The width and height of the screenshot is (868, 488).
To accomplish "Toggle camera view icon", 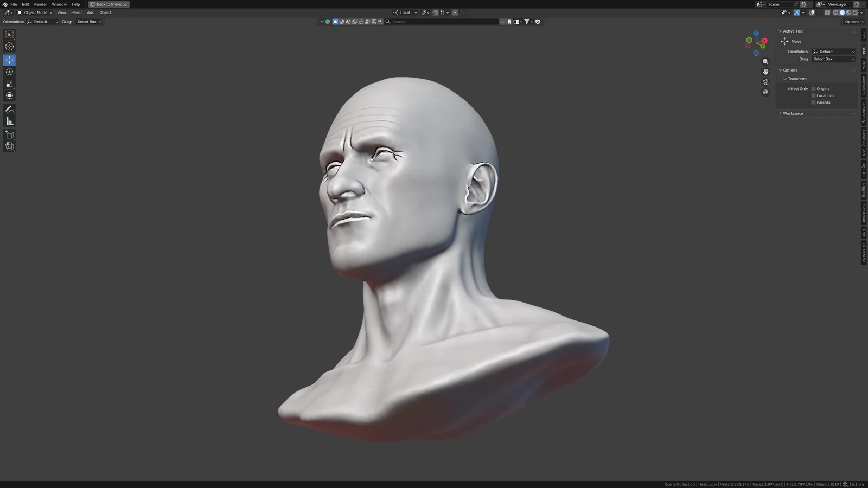I will click(x=765, y=82).
